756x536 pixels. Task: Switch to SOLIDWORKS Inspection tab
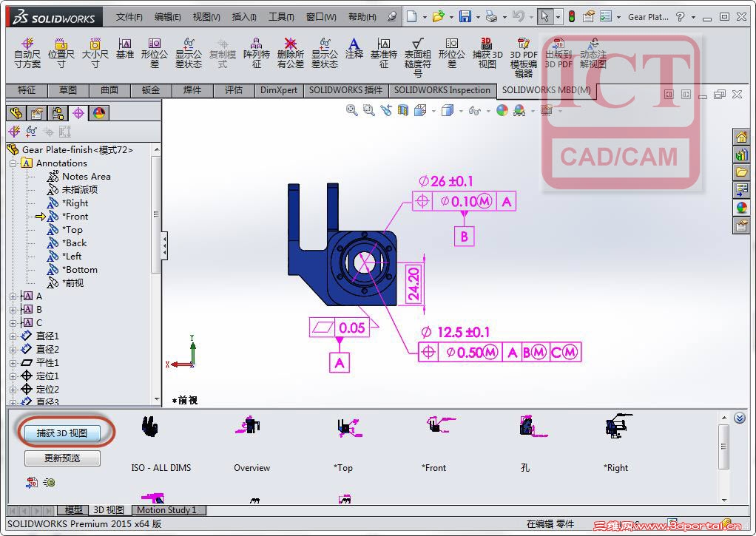point(442,90)
